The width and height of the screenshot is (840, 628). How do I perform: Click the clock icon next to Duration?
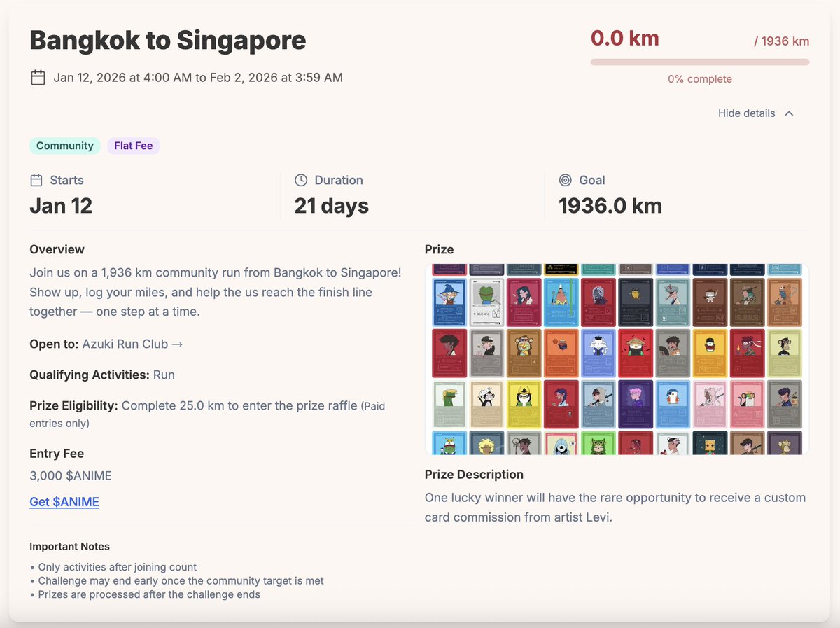point(301,180)
